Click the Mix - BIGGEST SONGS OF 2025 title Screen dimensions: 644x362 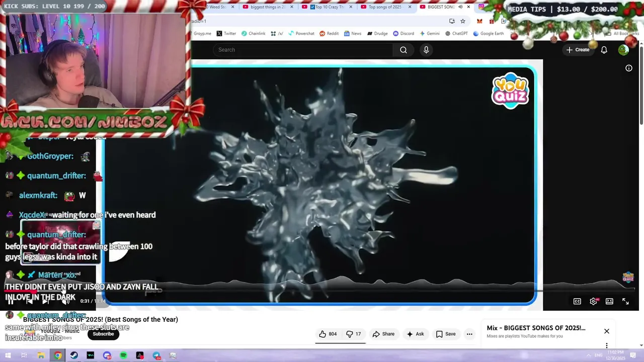tap(536, 328)
